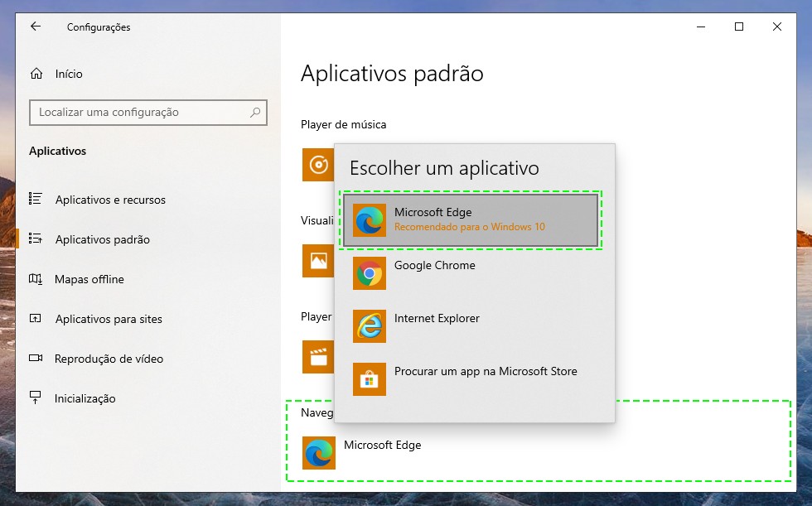Click the video player clapperboard icon
Screen dimensions: 812x506
click(x=318, y=357)
